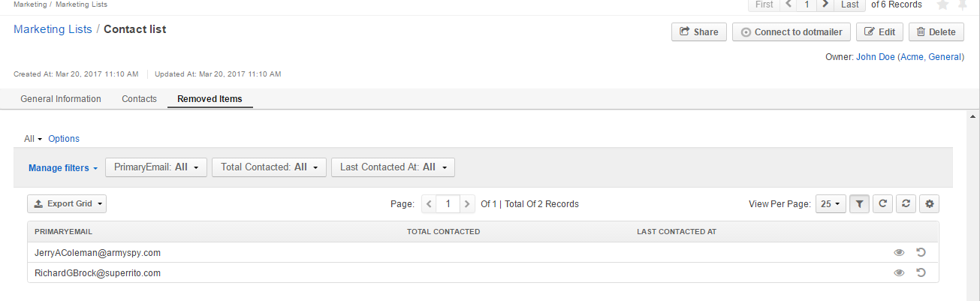View JerryAColeman@armyspy.com record via eye icon
The width and height of the screenshot is (980, 301).
pyautogui.click(x=899, y=252)
